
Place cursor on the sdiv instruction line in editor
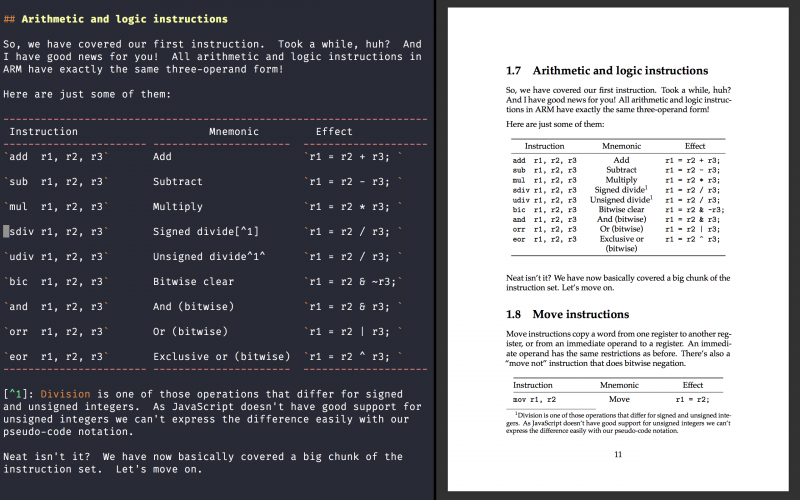pyautogui.click(x=56, y=232)
